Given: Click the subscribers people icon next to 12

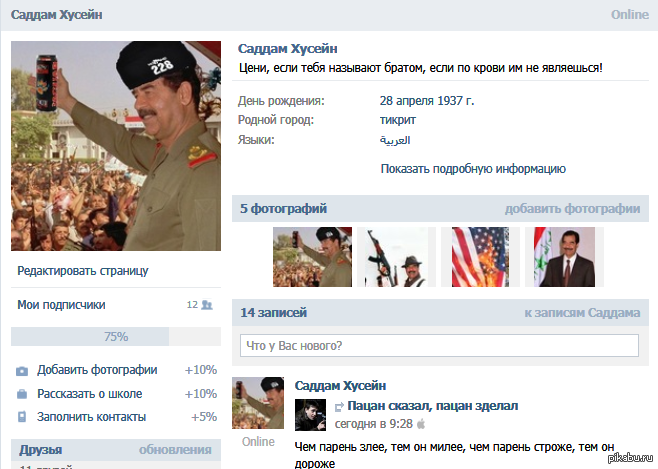Looking at the screenshot, I should [x=207, y=305].
